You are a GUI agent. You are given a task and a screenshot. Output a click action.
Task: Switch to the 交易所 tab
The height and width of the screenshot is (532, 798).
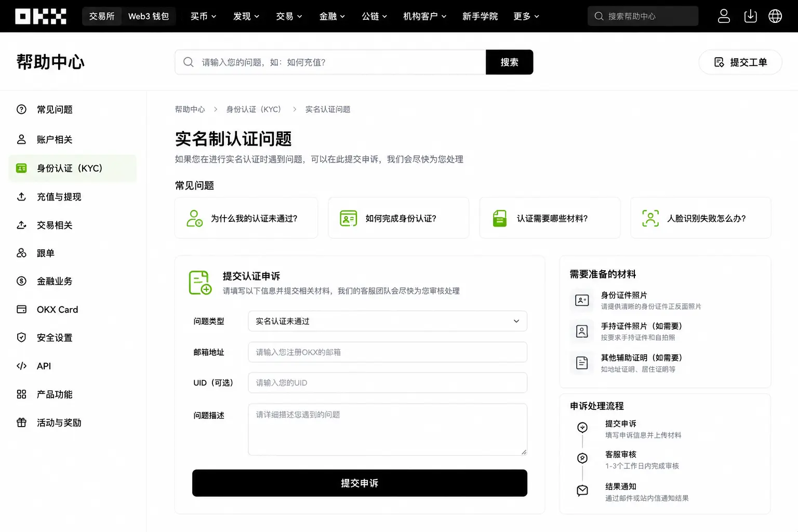(102, 16)
